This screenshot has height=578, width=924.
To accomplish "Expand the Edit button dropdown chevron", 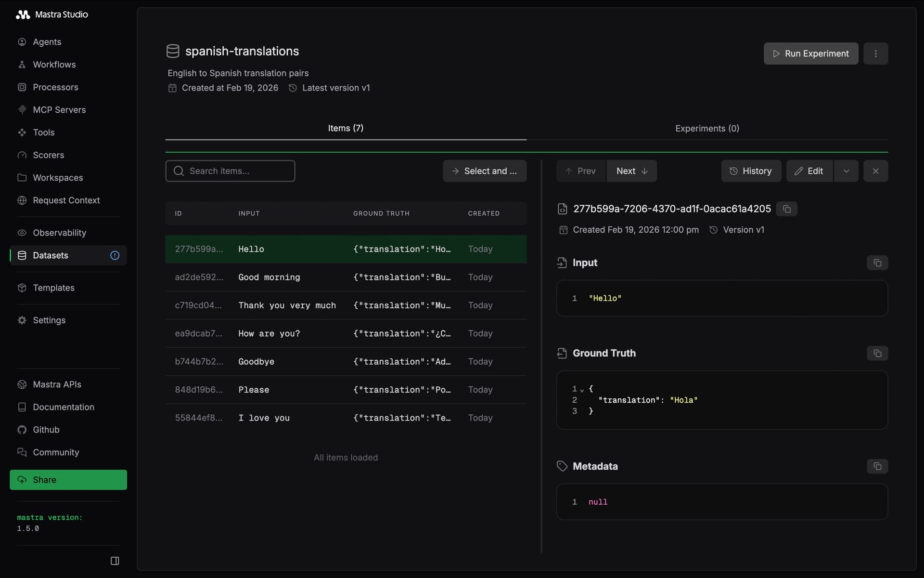I will coord(846,171).
